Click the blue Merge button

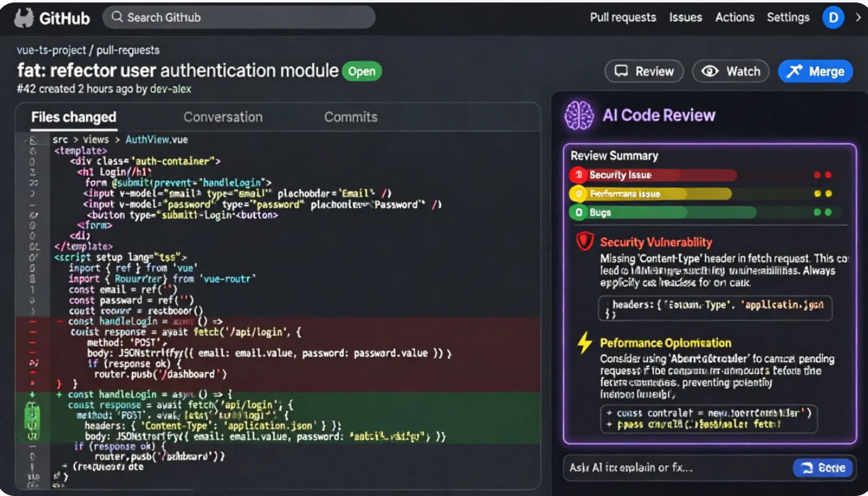815,71
